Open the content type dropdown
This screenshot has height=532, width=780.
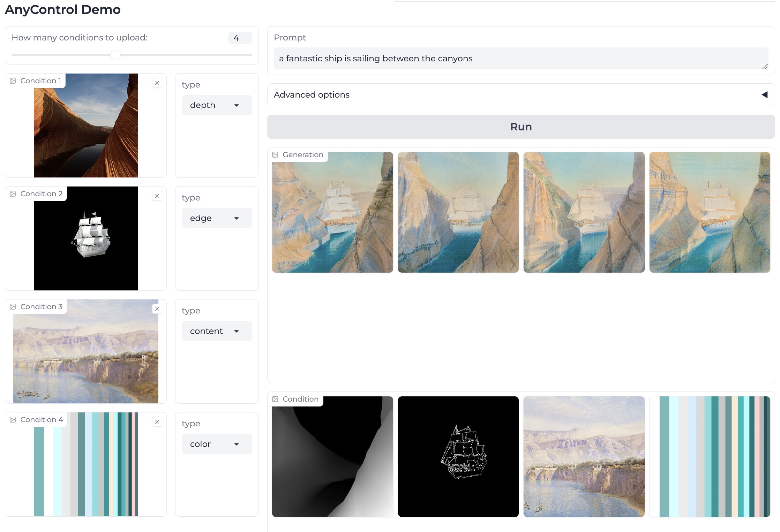click(x=217, y=331)
